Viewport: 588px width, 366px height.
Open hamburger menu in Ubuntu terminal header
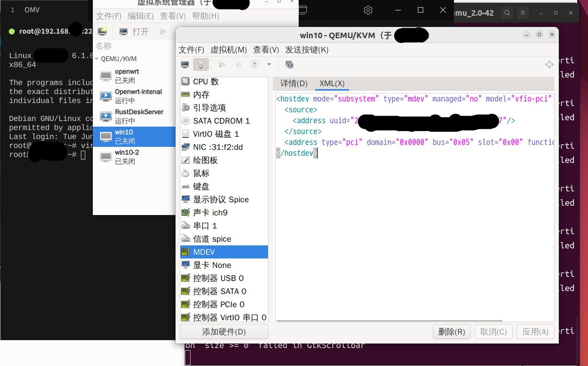click(x=523, y=13)
